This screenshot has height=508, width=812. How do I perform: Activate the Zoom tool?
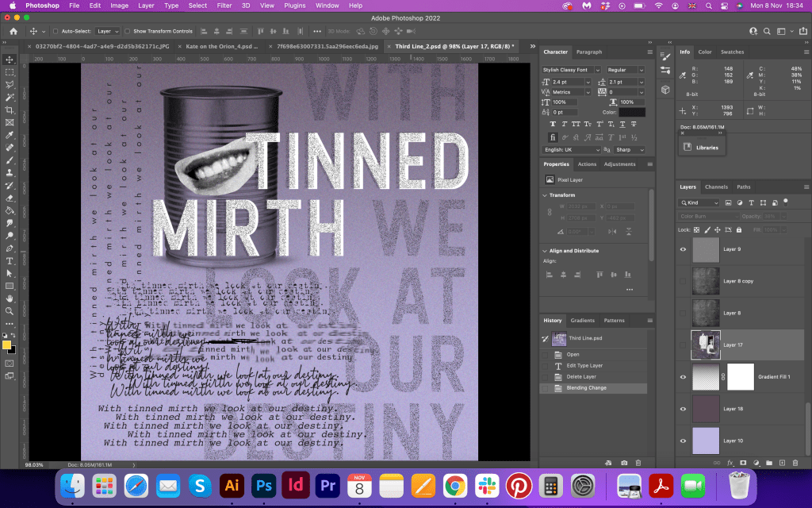10,311
